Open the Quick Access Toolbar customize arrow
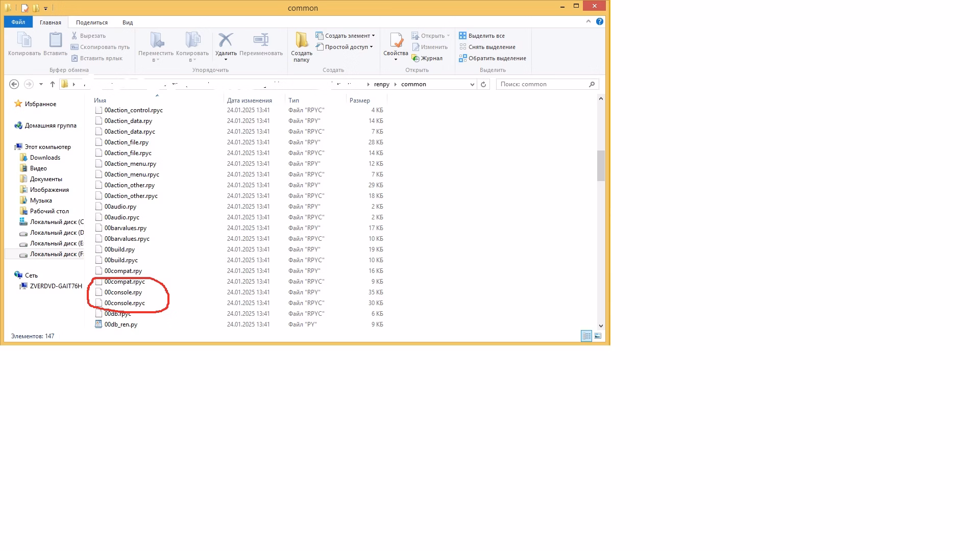Viewport: 980px width, 551px height. tap(45, 8)
